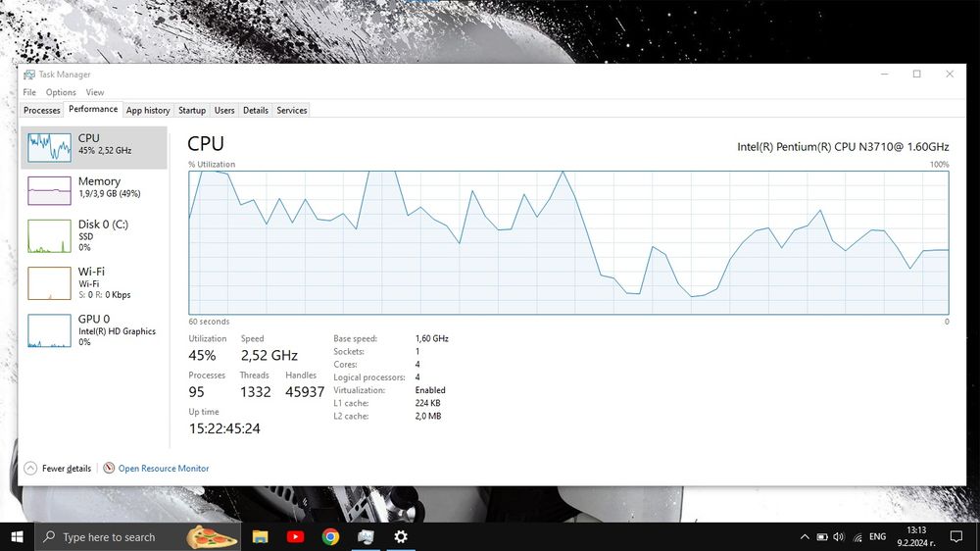Click the 224 KB L1 cache value
Image resolution: width=980 pixels, height=551 pixels.
(x=427, y=403)
